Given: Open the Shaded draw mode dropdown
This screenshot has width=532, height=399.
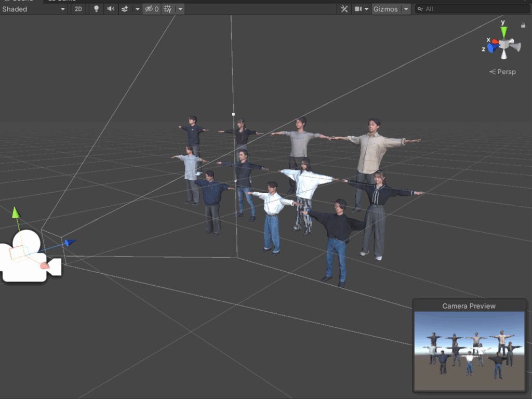Looking at the screenshot, I should pos(34,9).
